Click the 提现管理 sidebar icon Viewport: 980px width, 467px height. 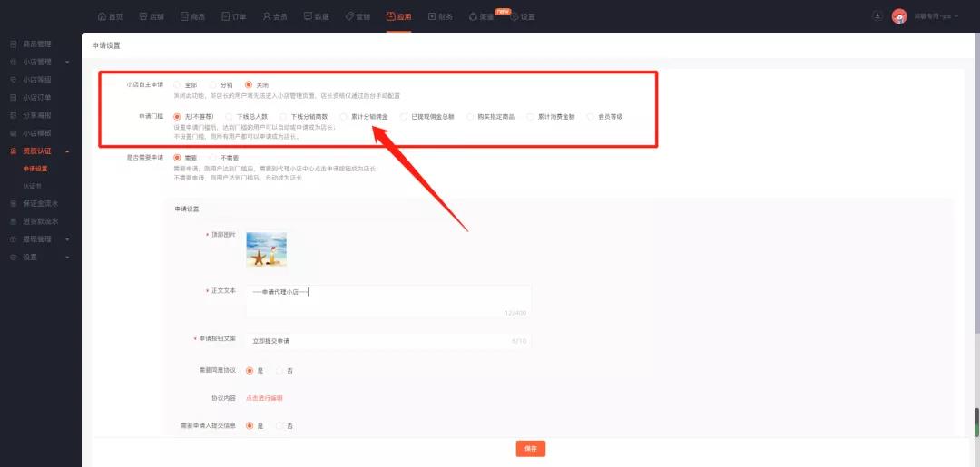click(13, 239)
